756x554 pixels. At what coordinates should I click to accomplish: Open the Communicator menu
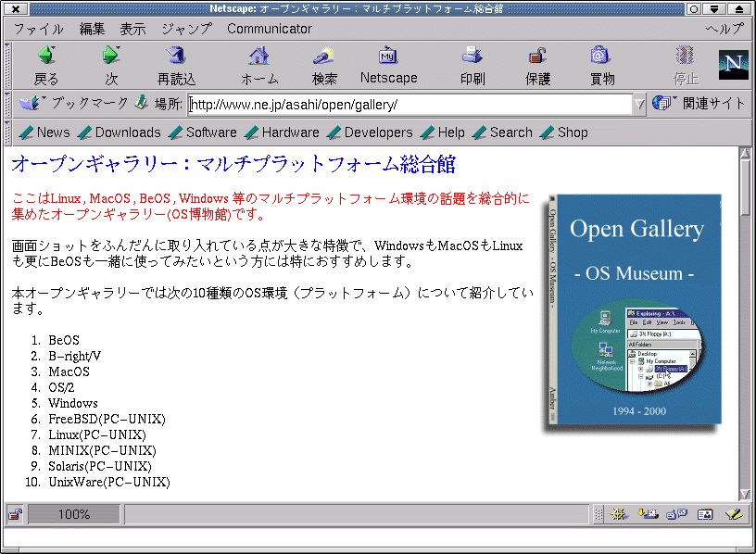click(x=270, y=29)
